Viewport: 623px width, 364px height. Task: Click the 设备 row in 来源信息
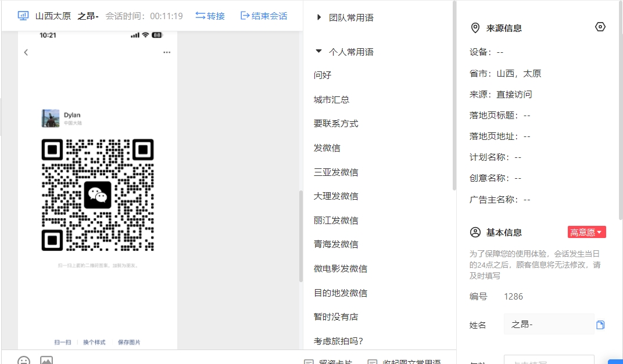pyautogui.click(x=486, y=52)
